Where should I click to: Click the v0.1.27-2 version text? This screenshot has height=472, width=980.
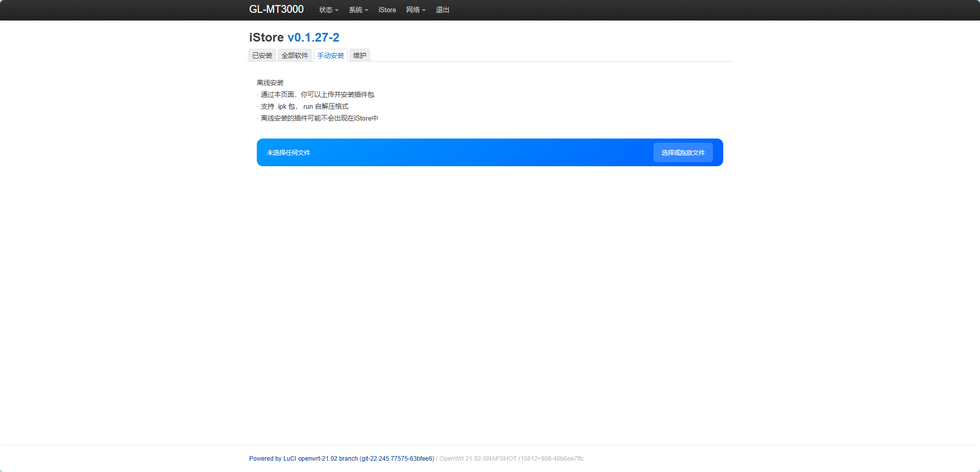pyautogui.click(x=313, y=37)
